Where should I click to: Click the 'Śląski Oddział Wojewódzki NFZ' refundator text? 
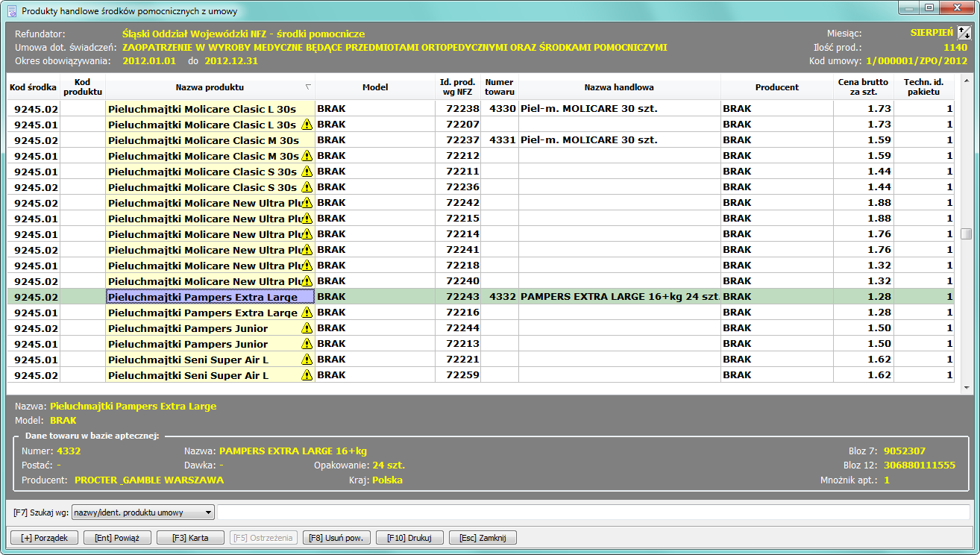tap(243, 34)
